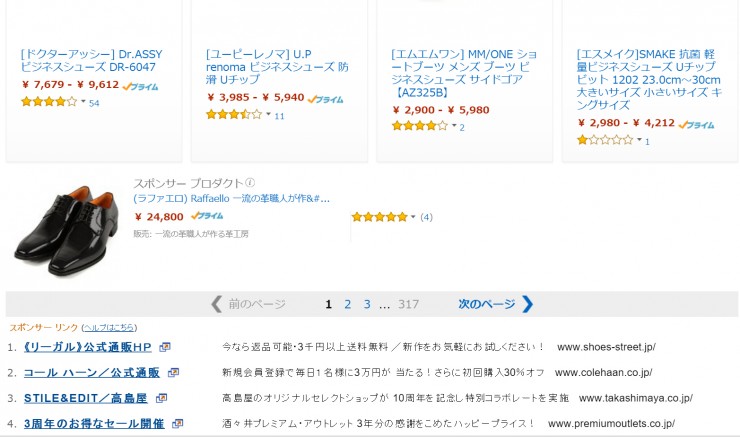Open U.P renoma business shoes listing
This screenshot has height=437, width=740.
pyautogui.click(x=277, y=67)
